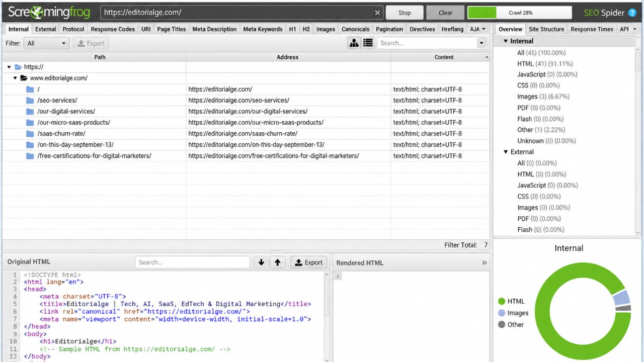Switch to Page Titles tab
The image size is (644, 362).
tap(172, 29)
